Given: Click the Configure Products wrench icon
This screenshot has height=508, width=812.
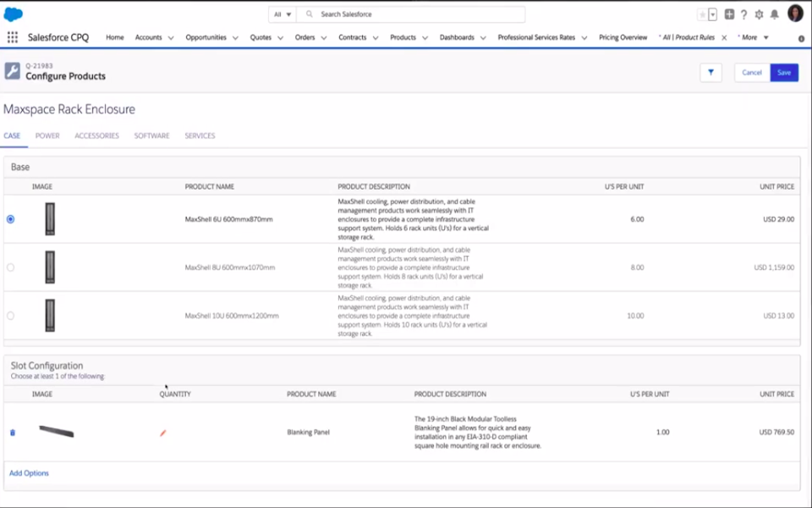Looking at the screenshot, I should [x=13, y=71].
